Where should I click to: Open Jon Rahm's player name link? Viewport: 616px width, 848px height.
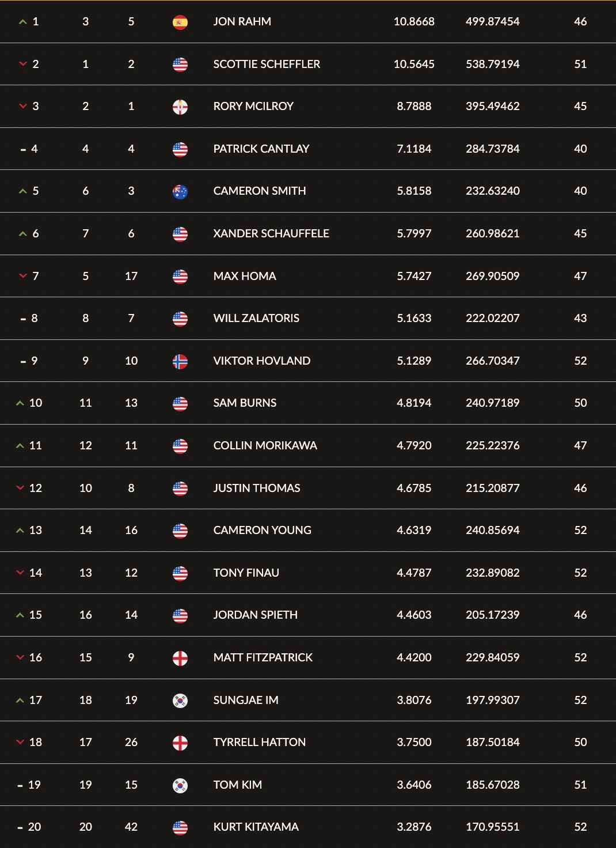[x=242, y=22]
